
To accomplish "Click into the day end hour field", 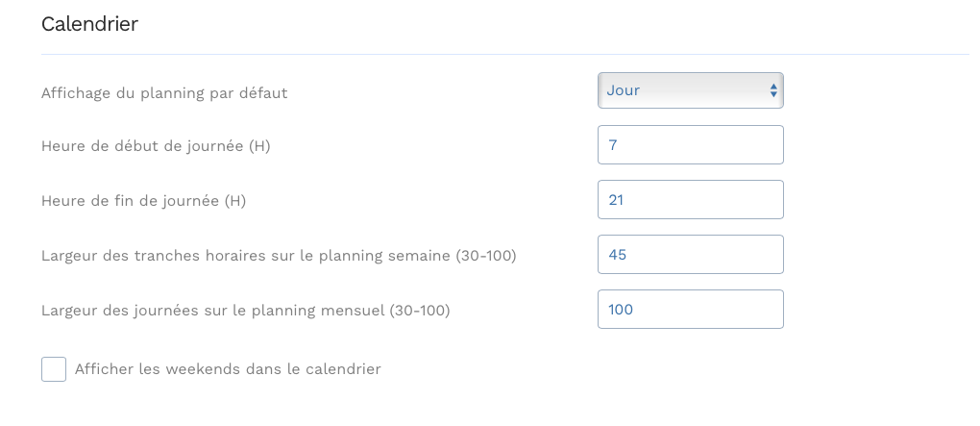I will [x=690, y=200].
